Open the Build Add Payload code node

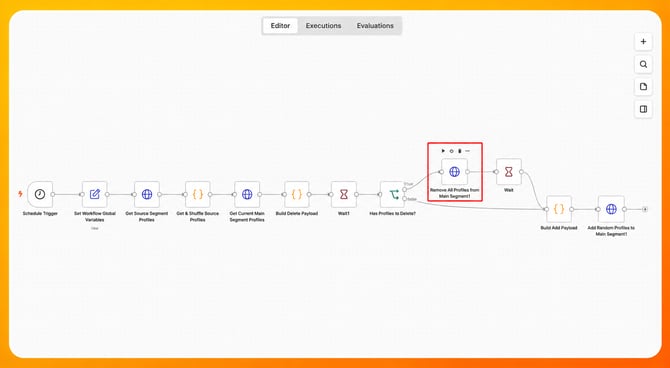[559, 209]
